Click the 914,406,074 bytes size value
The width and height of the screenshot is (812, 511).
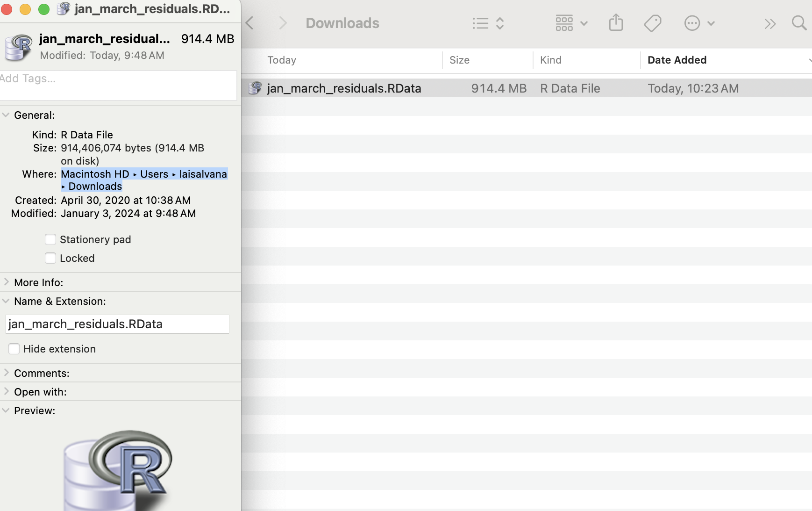tap(133, 154)
